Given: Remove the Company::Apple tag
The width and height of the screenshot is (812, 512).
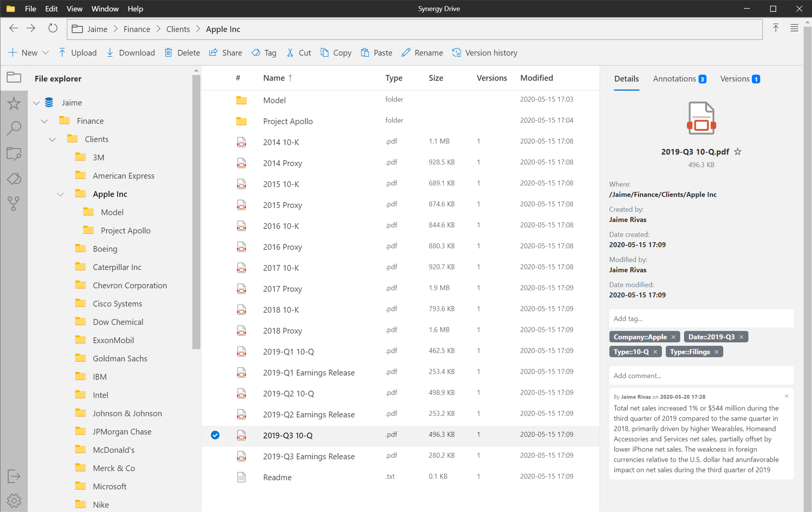Looking at the screenshot, I should (673, 337).
